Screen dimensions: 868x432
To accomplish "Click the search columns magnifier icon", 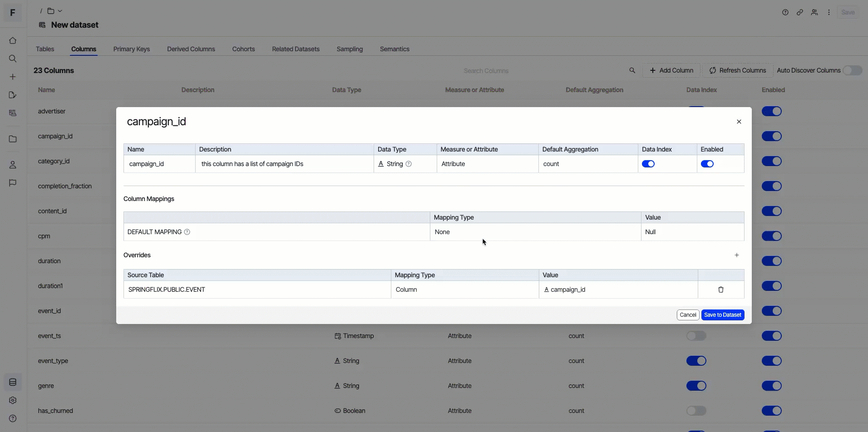I will pyautogui.click(x=632, y=70).
